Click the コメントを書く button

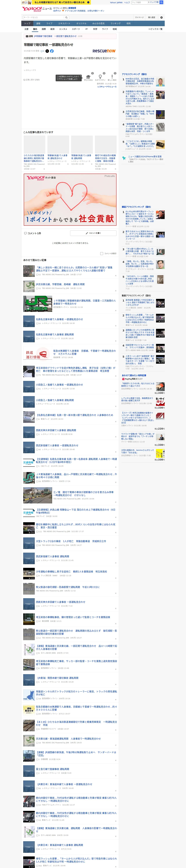[x=93, y=233]
